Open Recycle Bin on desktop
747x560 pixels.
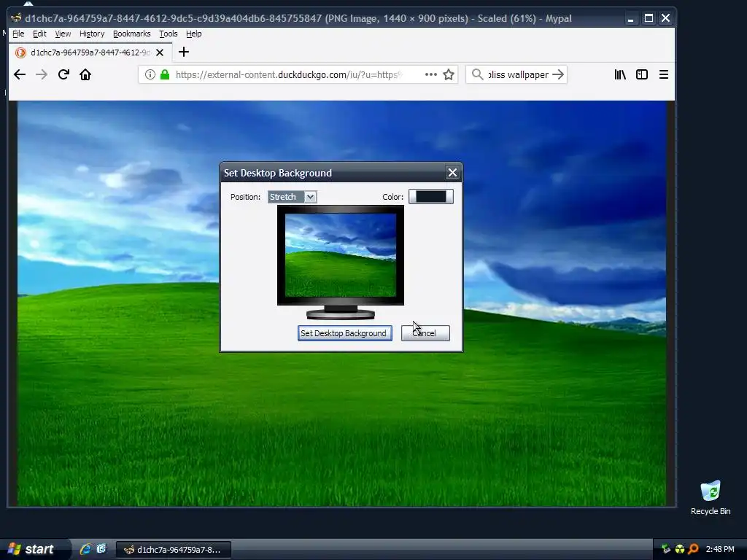click(711, 497)
